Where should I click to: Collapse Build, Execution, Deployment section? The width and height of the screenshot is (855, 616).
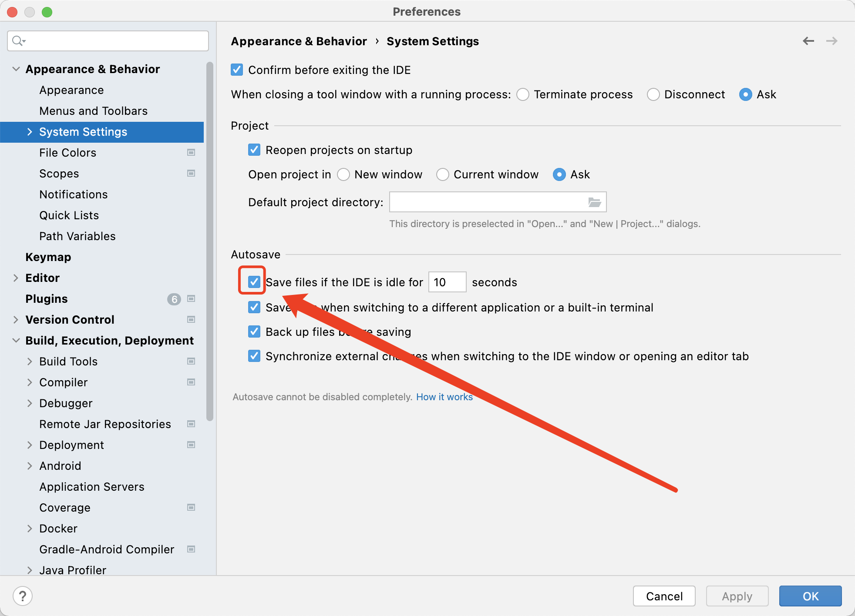pyautogui.click(x=16, y=341)
